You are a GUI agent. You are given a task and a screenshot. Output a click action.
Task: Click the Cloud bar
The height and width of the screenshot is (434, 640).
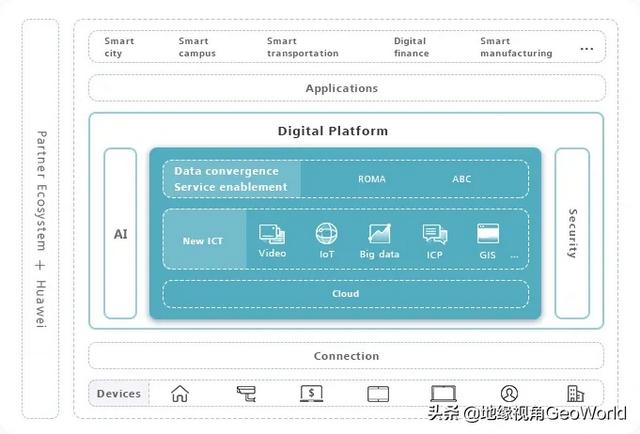pyautogui.click(x=346, y=294)
